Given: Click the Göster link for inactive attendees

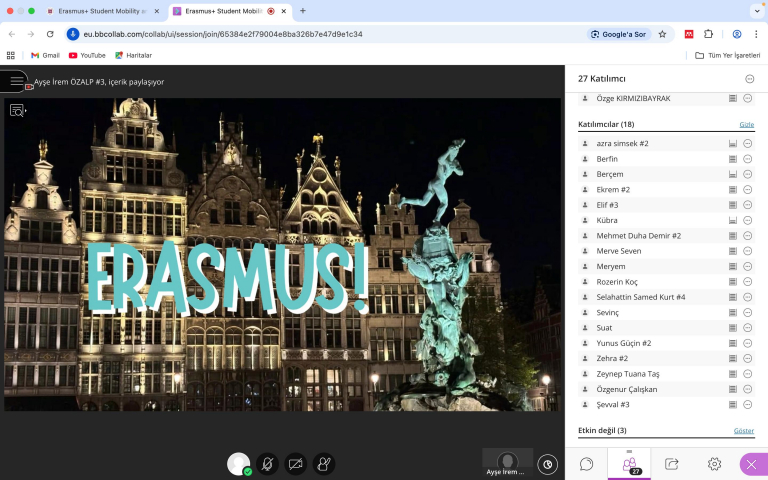Looking at the screenshot, I should coord(744,431).
